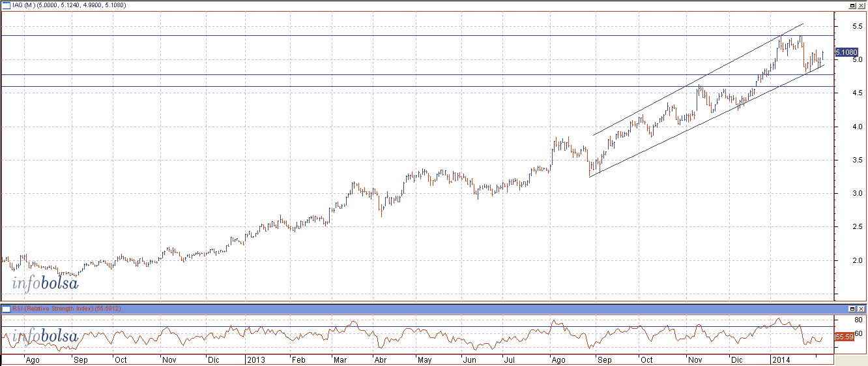The image size is (868, 366).
Task: Click the 2013 year label on time axis
Action: tap(256, 359)
